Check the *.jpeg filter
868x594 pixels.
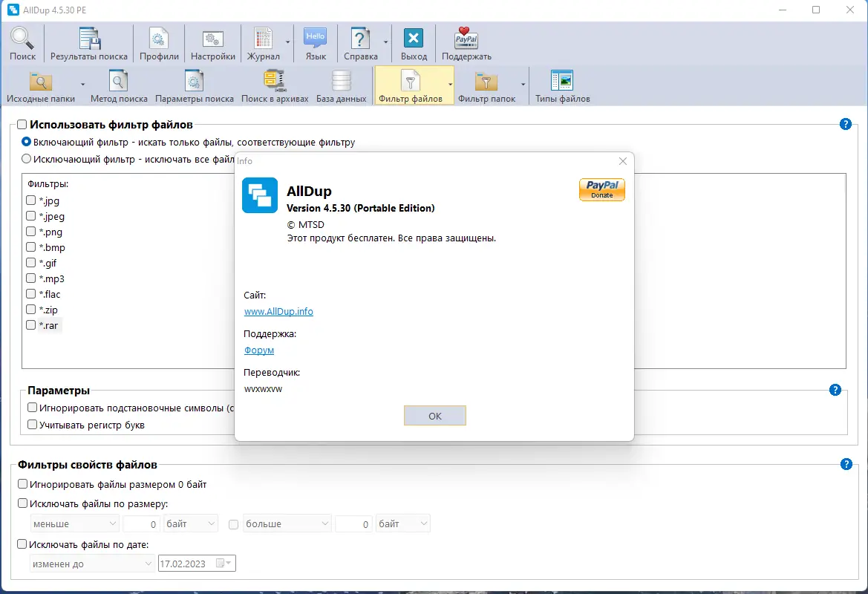pos(31,216)
